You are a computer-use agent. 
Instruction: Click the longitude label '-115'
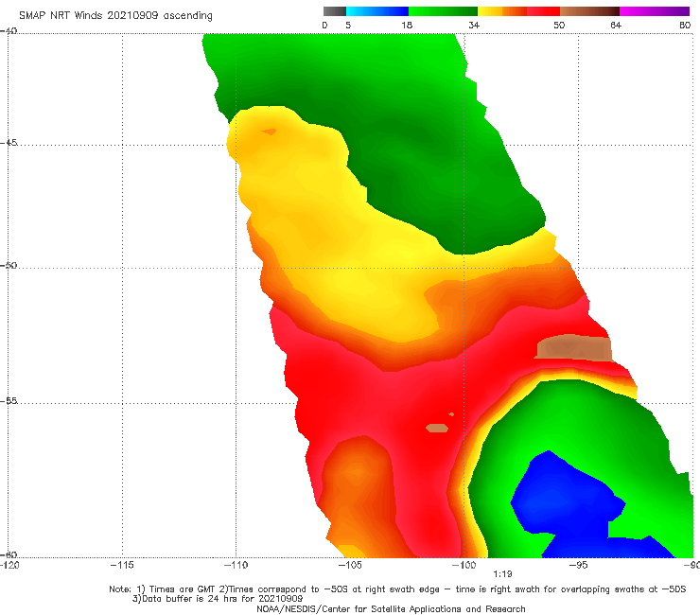tap(122, 565)
